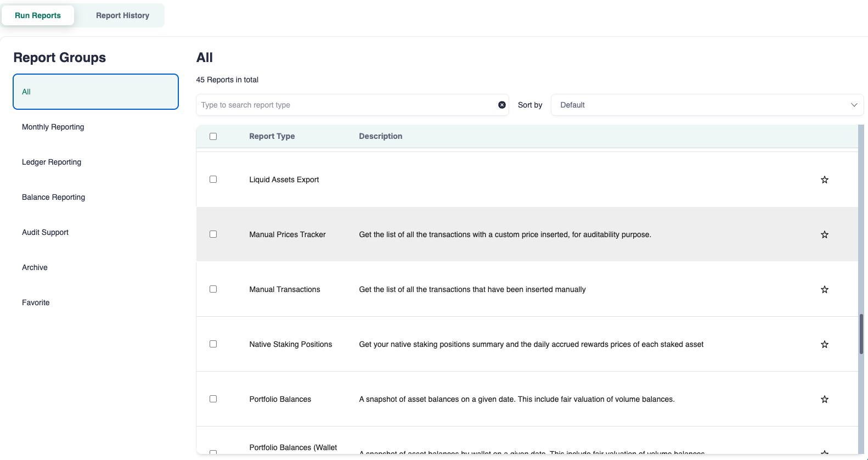The width and height of the screenshot is (868, 460).
Task: Toggle the select-all reports header checkbox
Action: 213,136
